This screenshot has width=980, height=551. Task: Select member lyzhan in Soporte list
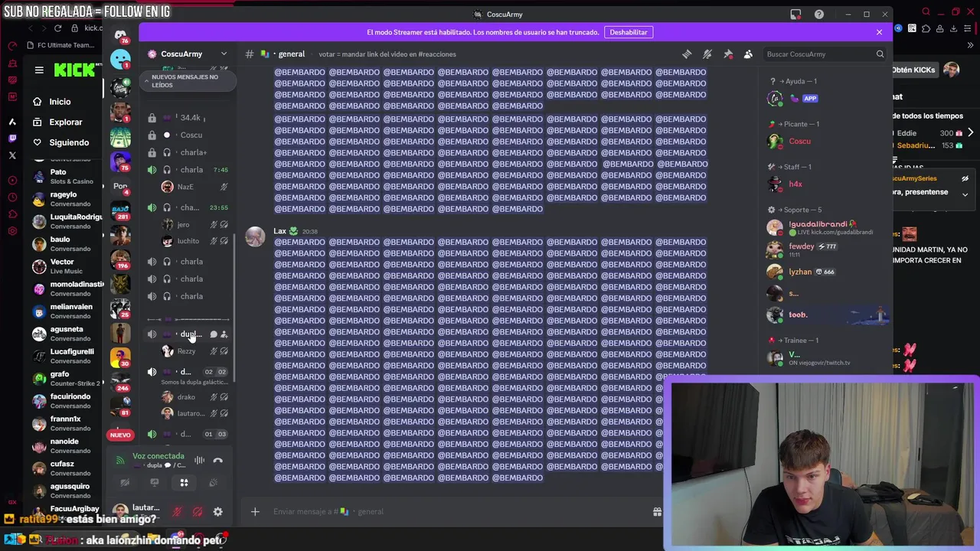(800, 272)
